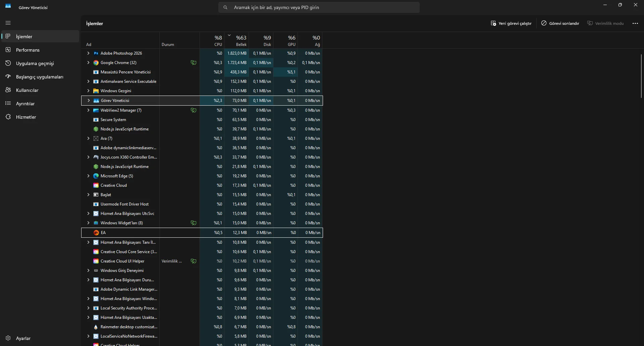Viewport: 644px width, 346px height.
Task: Click the Antimalware Service Executable icon
Action: pos(96,81)
